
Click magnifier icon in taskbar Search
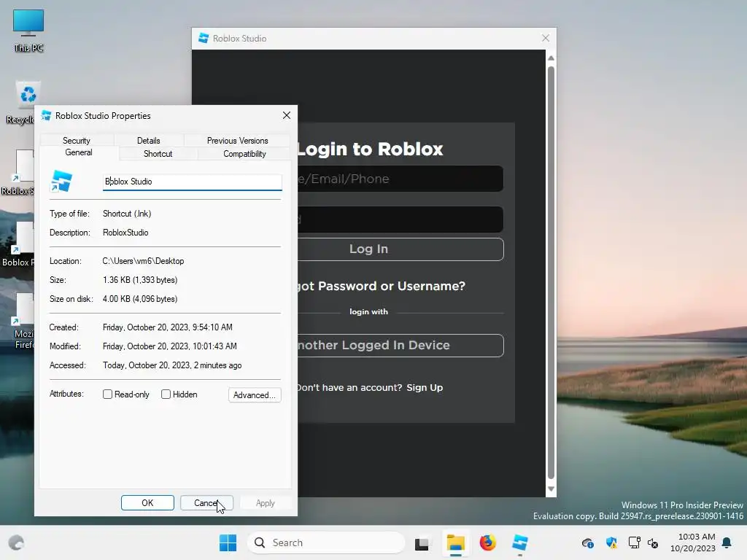click(260, 542)
